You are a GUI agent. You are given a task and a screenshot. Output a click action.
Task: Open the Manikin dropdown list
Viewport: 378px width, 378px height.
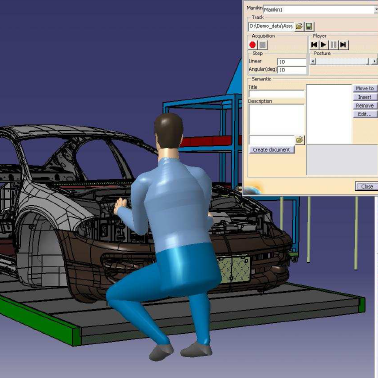pos(376,10)
